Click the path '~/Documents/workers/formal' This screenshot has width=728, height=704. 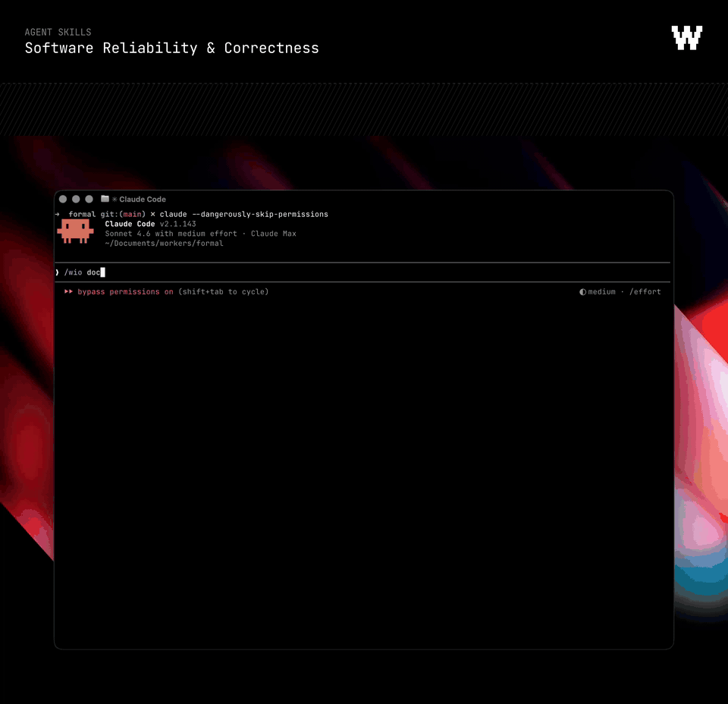point(164,244)
